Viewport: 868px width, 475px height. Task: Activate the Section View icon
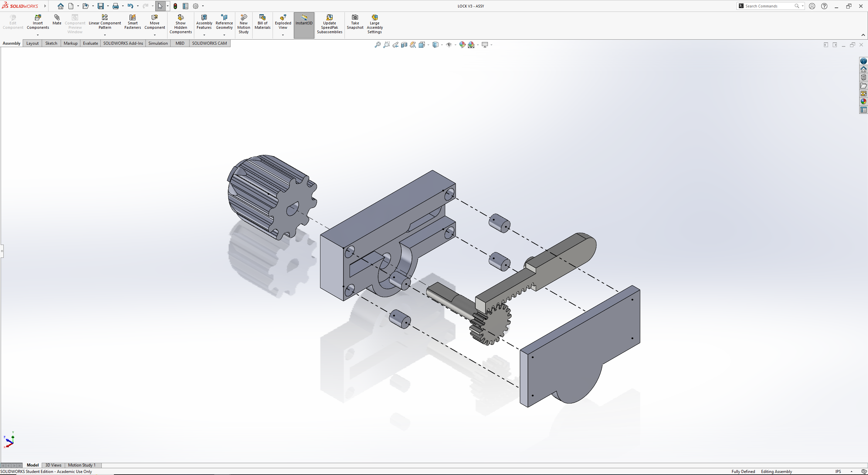pos(404,45)
